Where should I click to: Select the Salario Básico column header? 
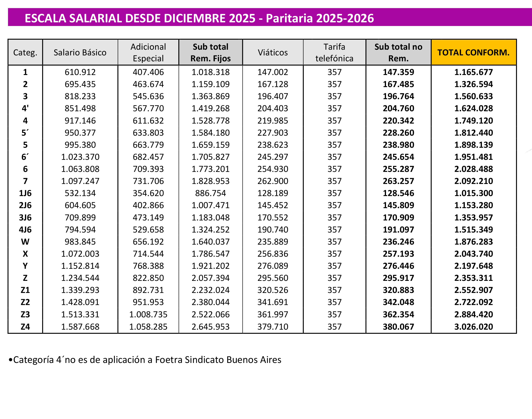click(80, 52)
